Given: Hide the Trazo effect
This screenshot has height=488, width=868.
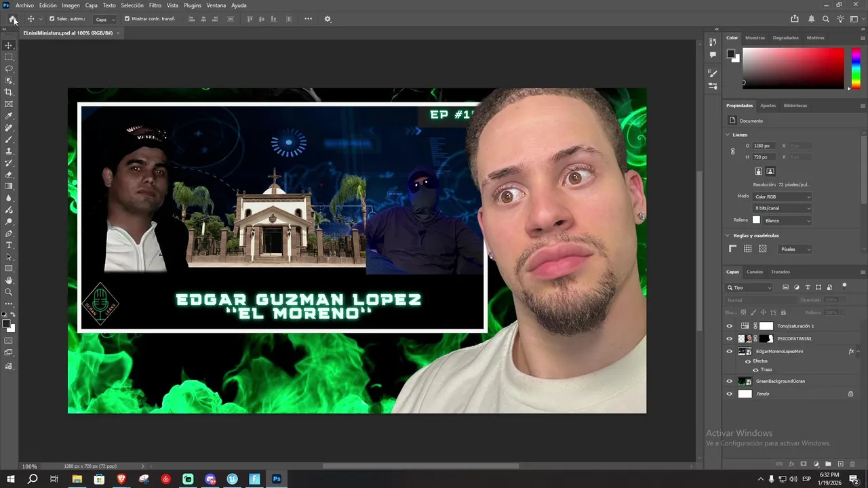Looking at the screenshot, I should [755, 369].
